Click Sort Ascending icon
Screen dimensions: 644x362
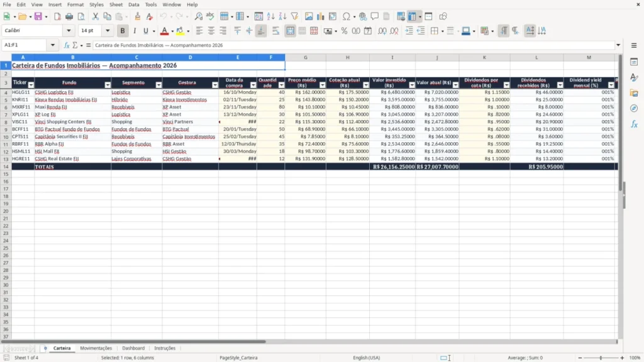click(270, 16)
